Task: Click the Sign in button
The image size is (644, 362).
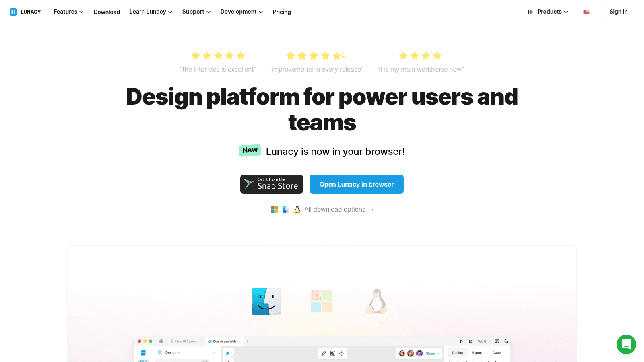Action: pyautogui.click(x=618, y=12)
